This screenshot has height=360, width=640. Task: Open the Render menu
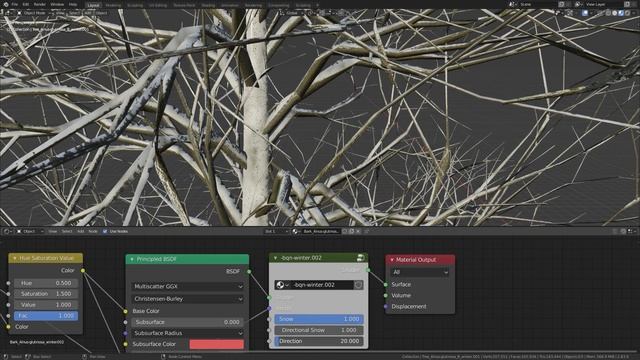40,4
